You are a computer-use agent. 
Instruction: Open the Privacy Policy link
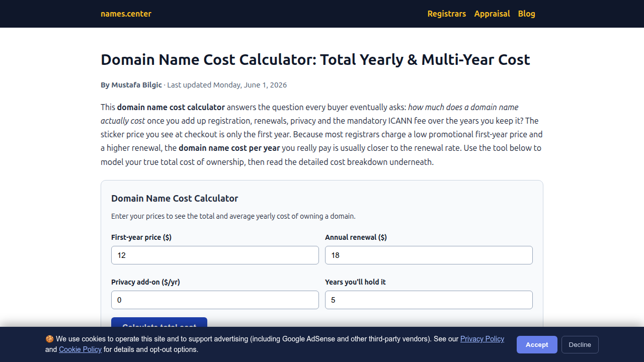click(482, 339)
